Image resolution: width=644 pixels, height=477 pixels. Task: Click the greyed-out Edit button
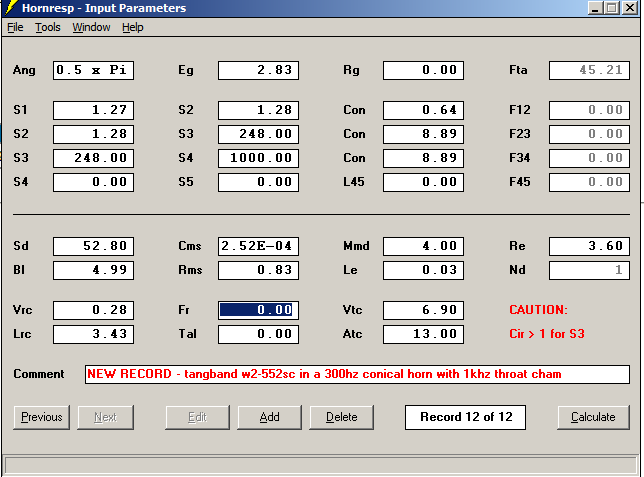coord(198,417)
